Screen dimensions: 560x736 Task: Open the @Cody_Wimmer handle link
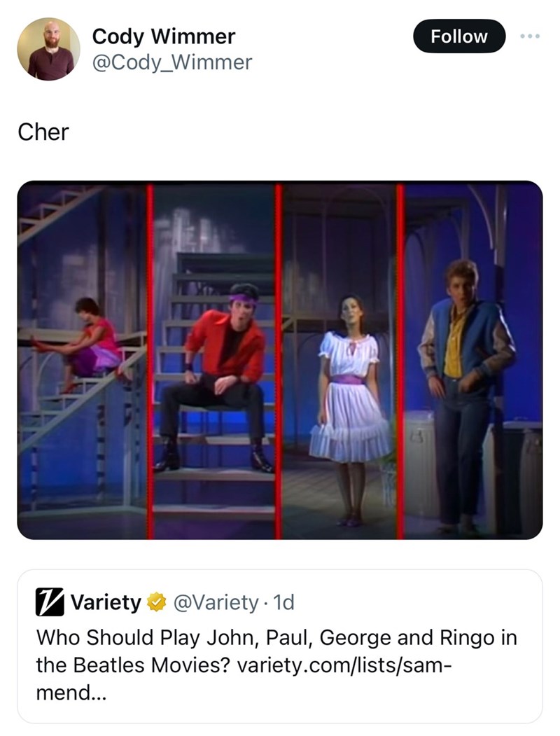(x=171, y=62)
